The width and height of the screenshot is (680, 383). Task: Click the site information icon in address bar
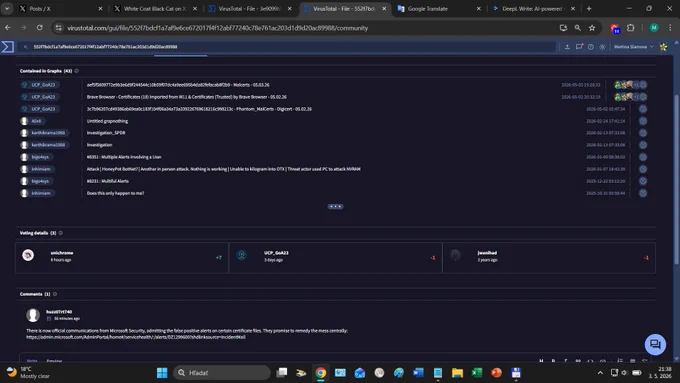click(x=58, y=28)
